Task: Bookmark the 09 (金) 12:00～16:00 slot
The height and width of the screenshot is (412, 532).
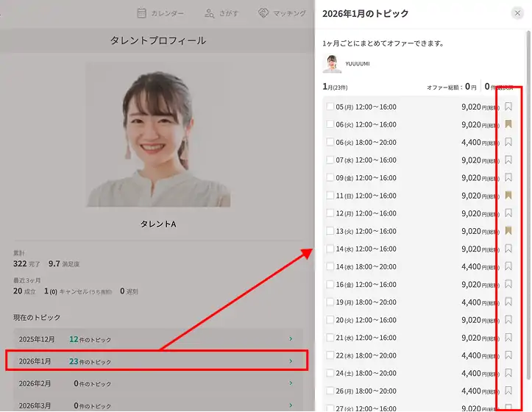Action: [x=508, y=177]
